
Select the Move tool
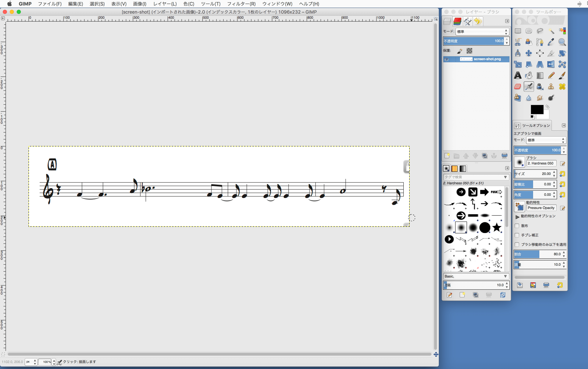coord(529,53)
